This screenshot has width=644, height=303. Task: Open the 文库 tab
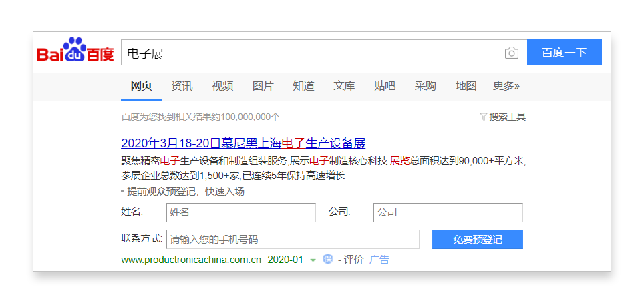344,86
